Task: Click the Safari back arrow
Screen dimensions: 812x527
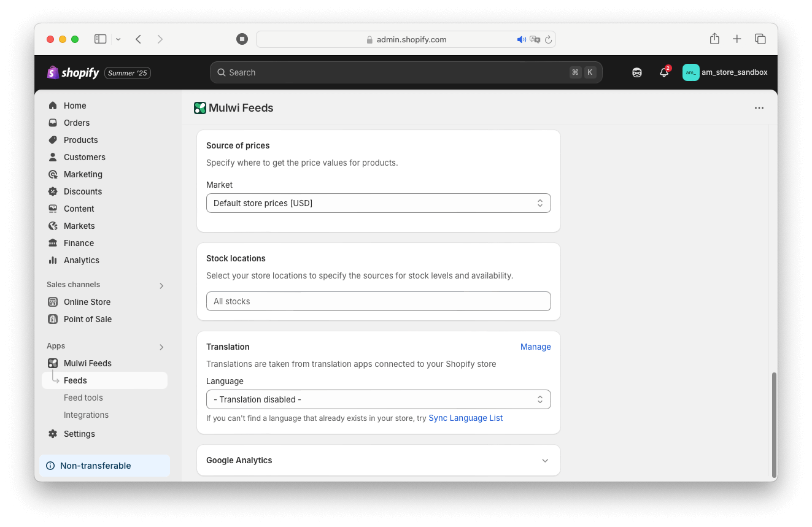Action: tap(139, 39)
